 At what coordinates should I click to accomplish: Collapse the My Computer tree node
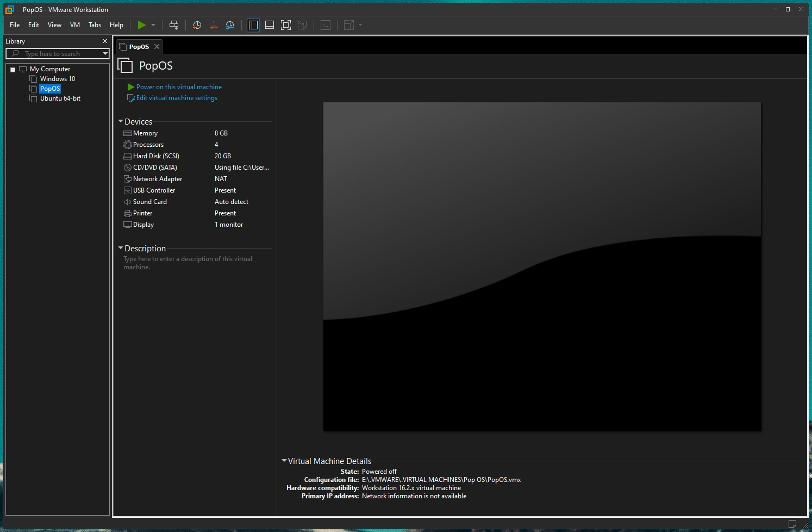(13, 70)
